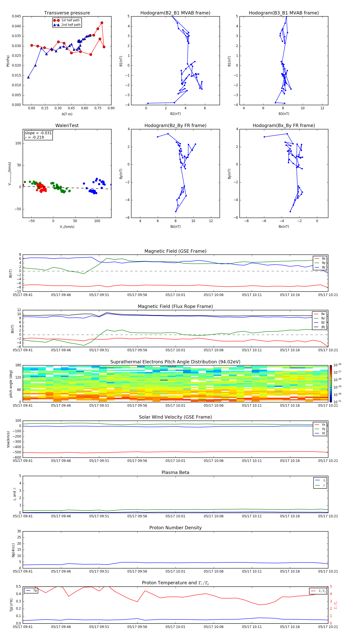The image size is (351, 644).
Task: Click the "V_remaining(km/s)" y-axis label
Action: coord(10,173)
